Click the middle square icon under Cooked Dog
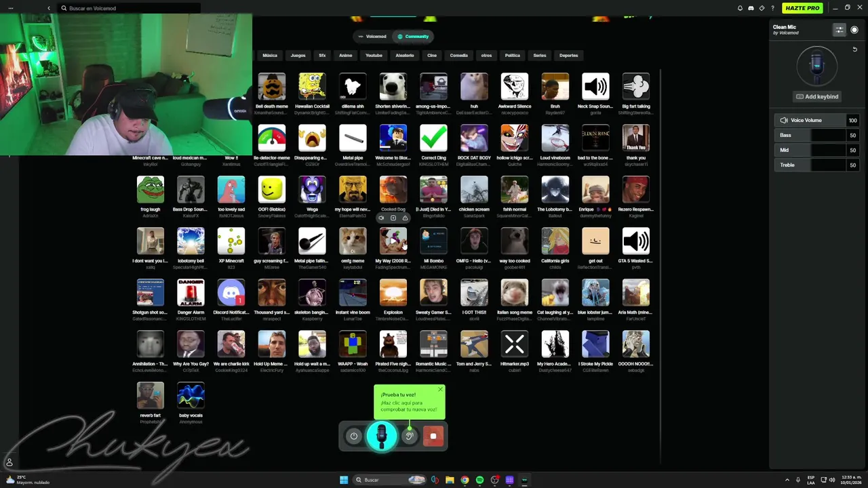This screenshot has width=868, height=488. 393,218
